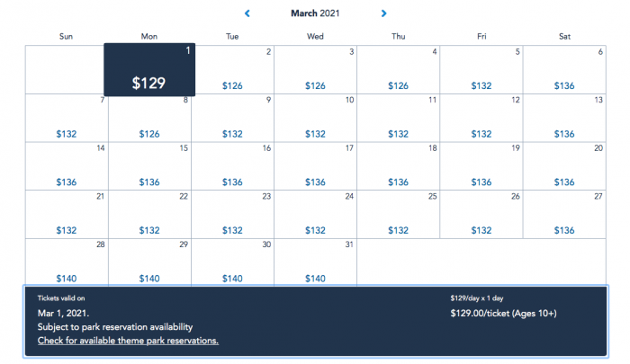Select March 1 priced at $129
The image size is (630, 364).
[x=149, y=69]
